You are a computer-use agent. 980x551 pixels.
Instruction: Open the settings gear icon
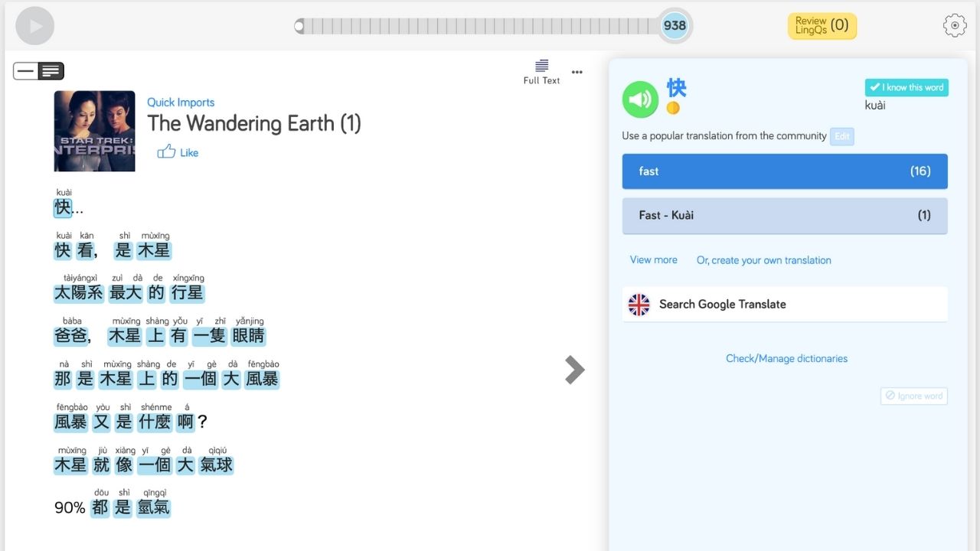point(955,25)
